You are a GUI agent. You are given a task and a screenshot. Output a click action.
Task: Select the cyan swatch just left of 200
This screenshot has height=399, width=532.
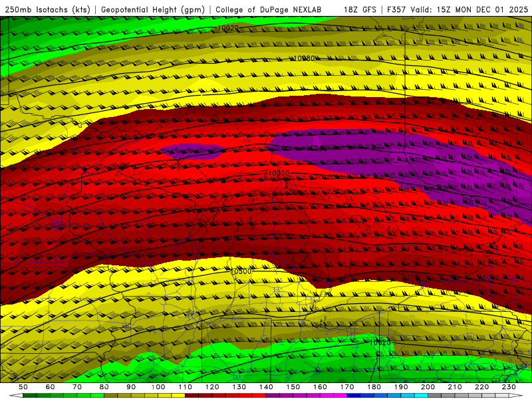(x=421, y=396)
